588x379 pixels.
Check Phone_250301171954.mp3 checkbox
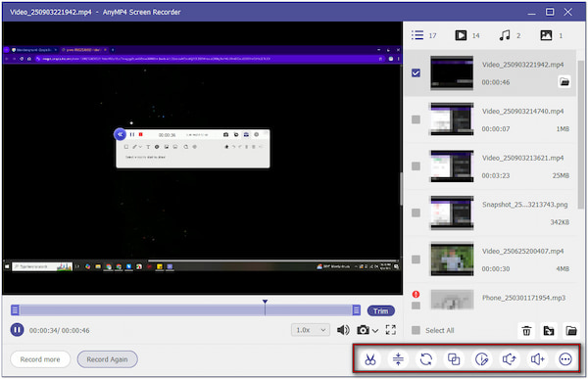[x=416, y=306]
